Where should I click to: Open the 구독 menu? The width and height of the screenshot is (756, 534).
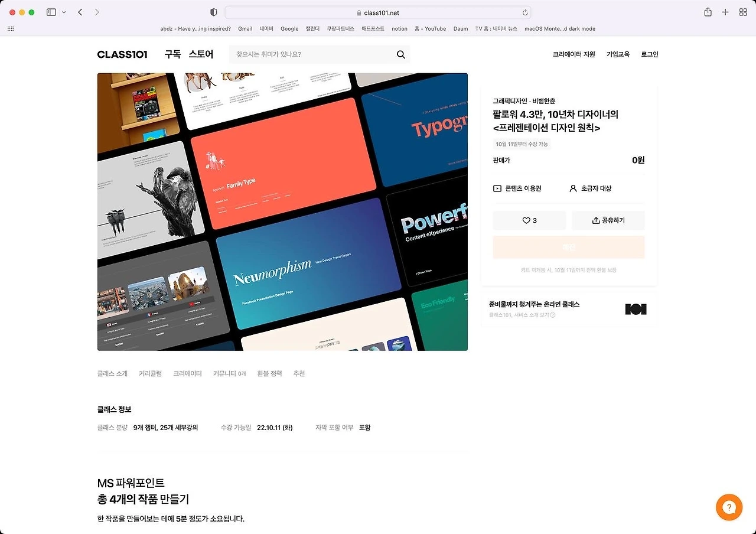[172, 54]
